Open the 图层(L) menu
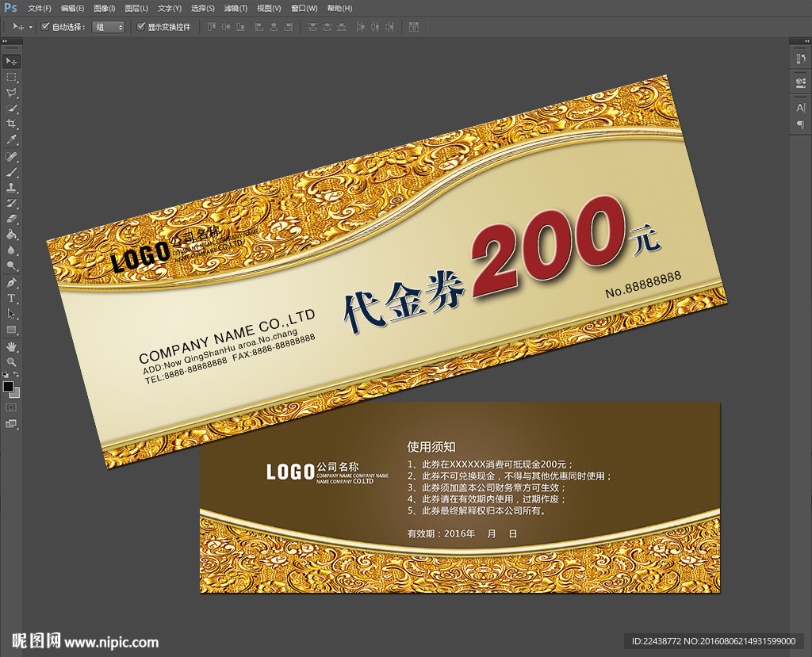Viewport: 812px width, 657px height. click(x=136, y=8)
